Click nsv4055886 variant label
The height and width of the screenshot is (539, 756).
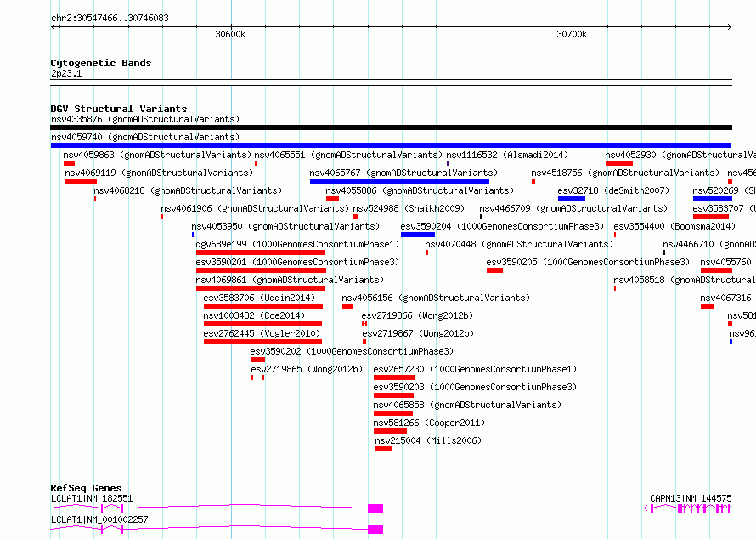point(420,190)
